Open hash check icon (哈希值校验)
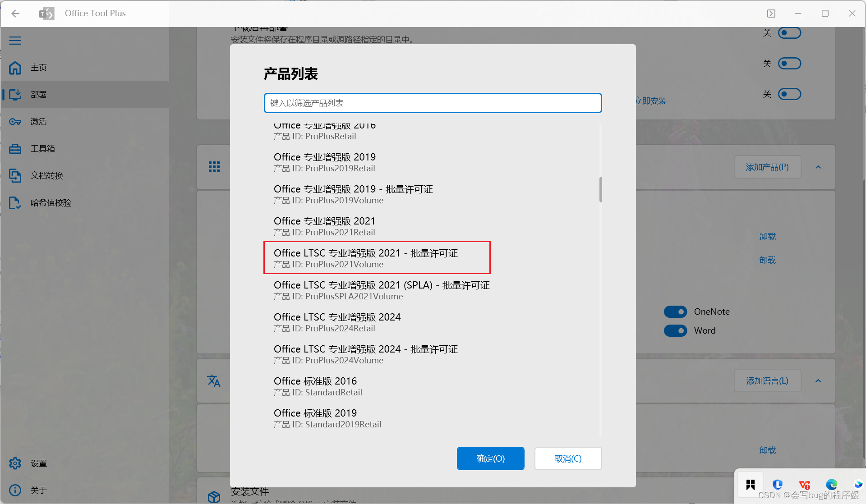Viewport: 866px width, 504px height. click(x=15, y=203)
